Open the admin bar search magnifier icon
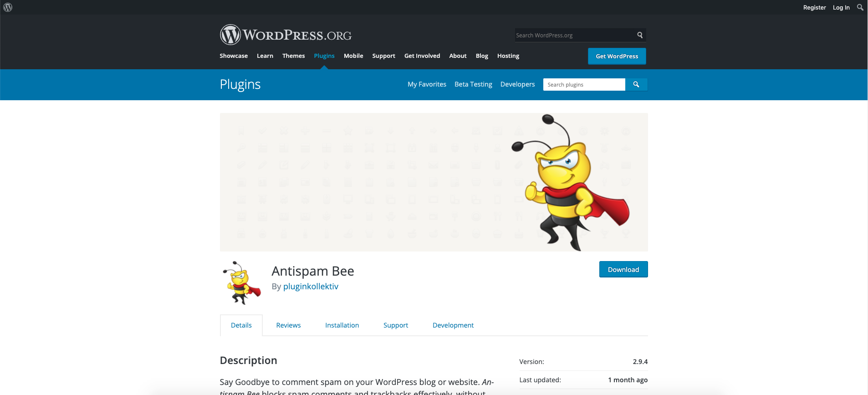Viewport: 868px width, 395px height. (860, 7)
